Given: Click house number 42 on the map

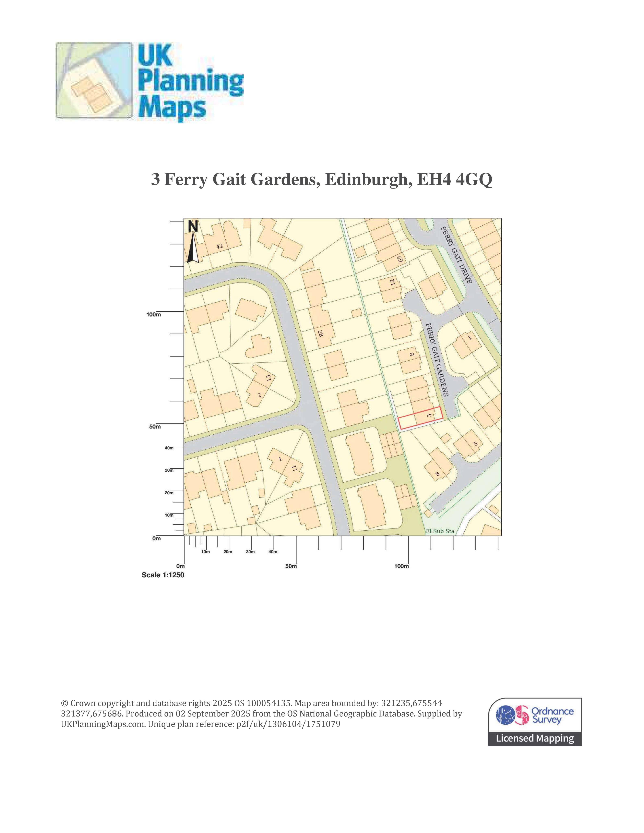Looking at the screenshot, I should click(x=219, y=246).
